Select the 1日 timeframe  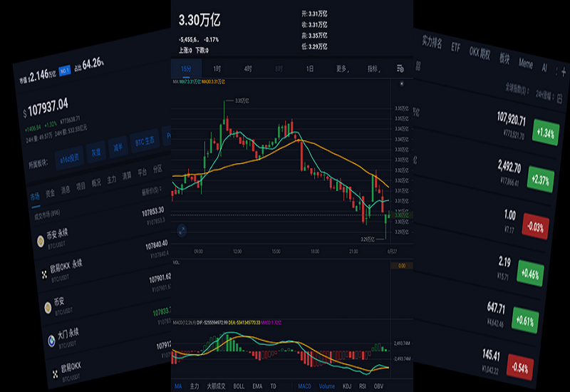[310, 69]
